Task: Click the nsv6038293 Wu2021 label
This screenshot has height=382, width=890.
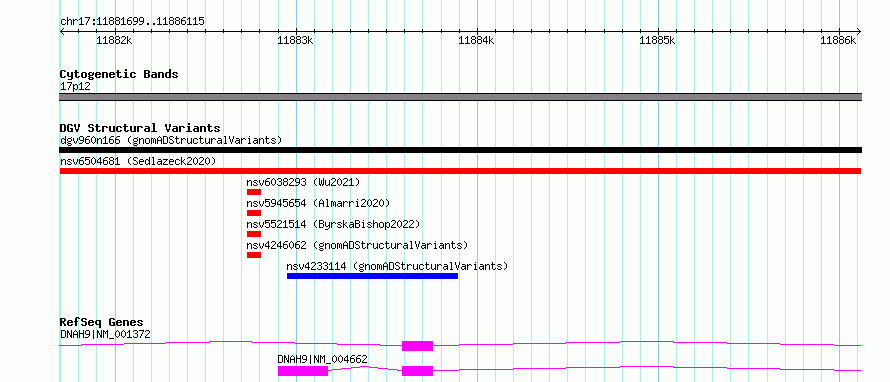Action: coord(303,182)
